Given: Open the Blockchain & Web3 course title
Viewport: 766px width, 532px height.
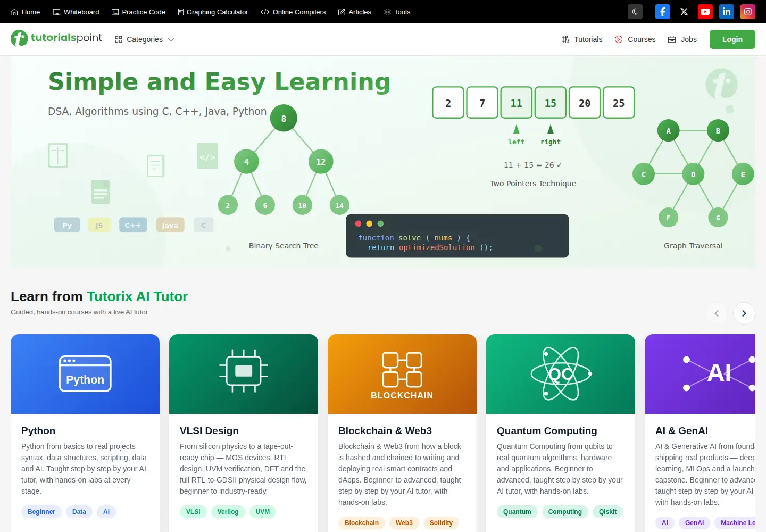Looking at the screenshot, I should [385, 431].
